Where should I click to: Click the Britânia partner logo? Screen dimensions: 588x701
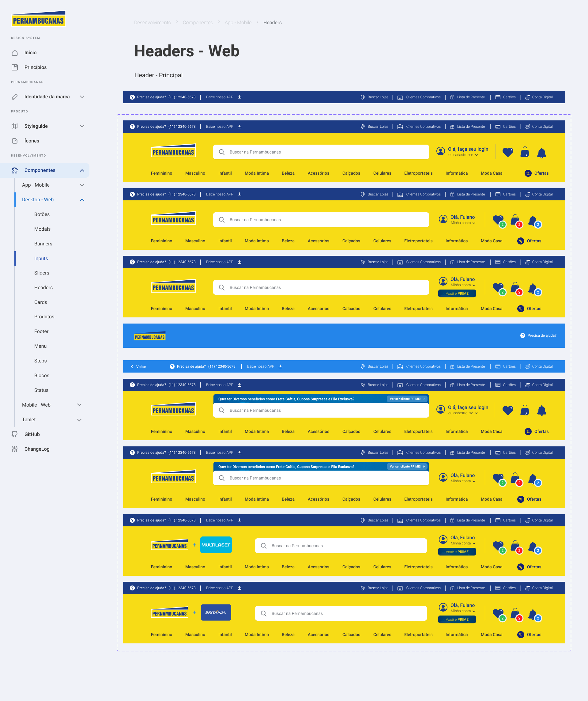[x=216, y=612]
